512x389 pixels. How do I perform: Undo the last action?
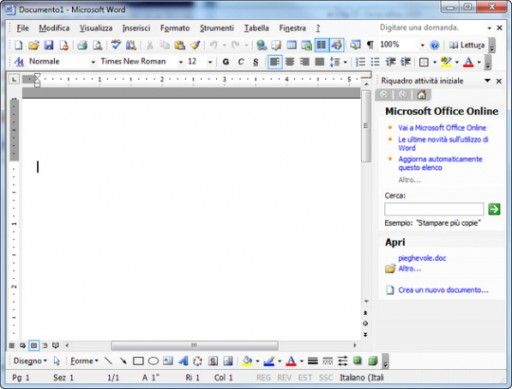click(213, 45)
